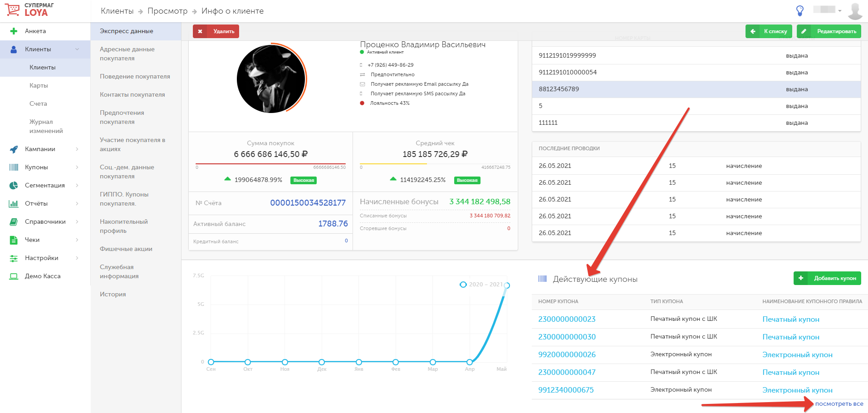Open Участие покупателя в акциях section
Image resolution: width=868 pixels, height=413 pixels.
tap(136, 145)
